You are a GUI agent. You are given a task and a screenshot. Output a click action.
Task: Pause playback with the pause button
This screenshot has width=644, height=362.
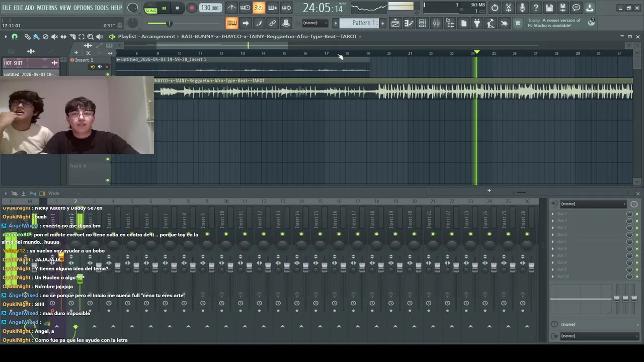click(x=164, y=8)
